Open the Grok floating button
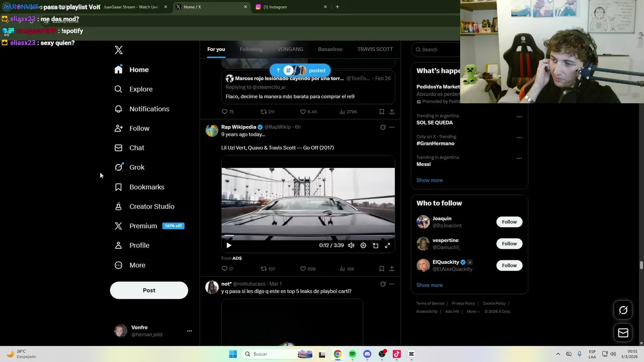 tap(623, 310)
